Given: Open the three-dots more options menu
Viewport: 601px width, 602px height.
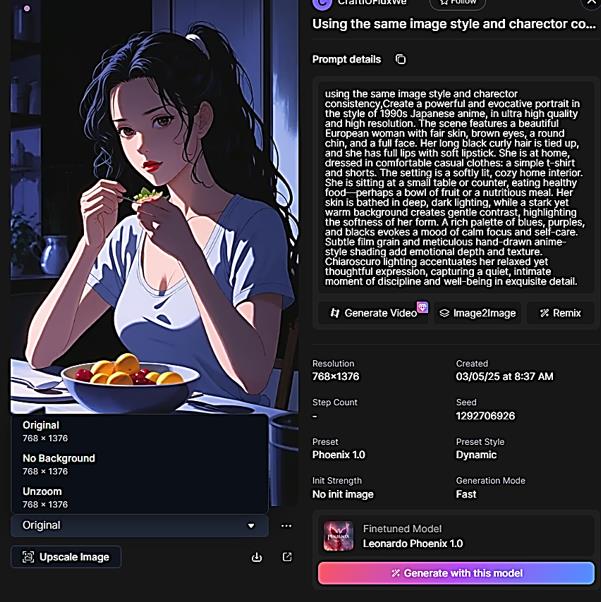Looking at the screenshot, I should [286, 526].
